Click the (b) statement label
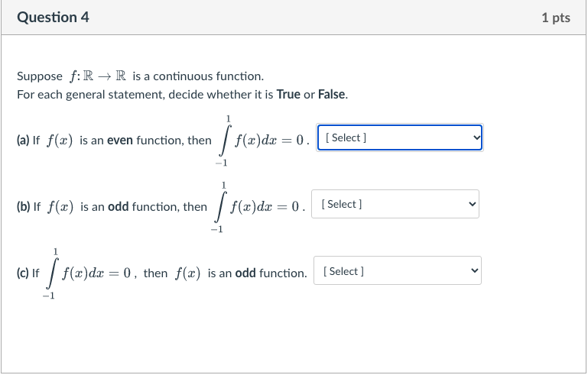The width and height of the screenshot is (588, 375). click(23, 207)
